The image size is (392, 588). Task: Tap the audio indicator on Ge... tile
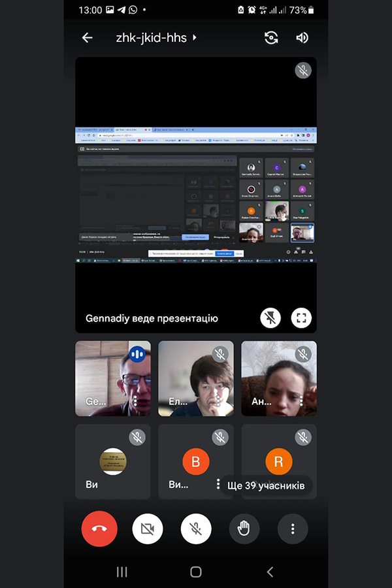pos(137,354)
